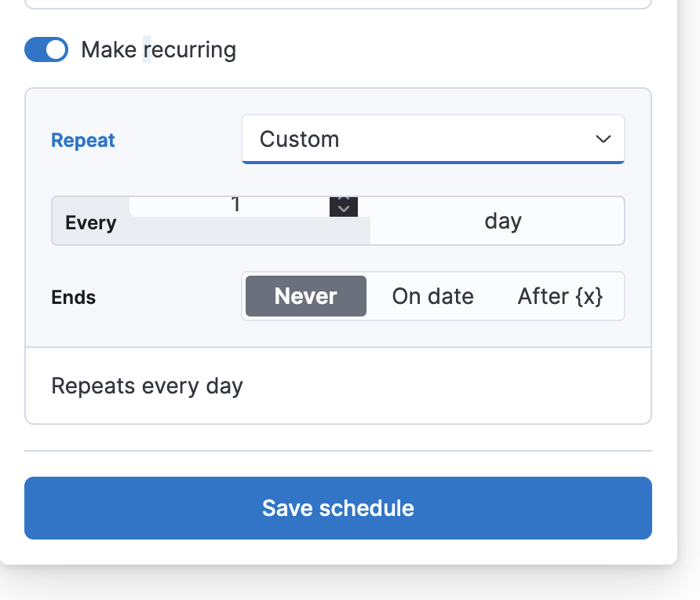Click the "Repeats every day" summary text
Screen dimensions: 700x600
point(147,386)
